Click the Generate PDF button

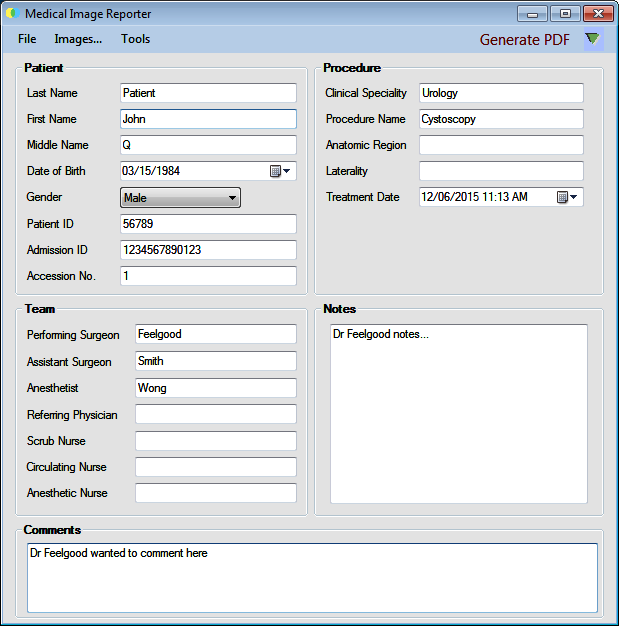[x=524, y=40]
